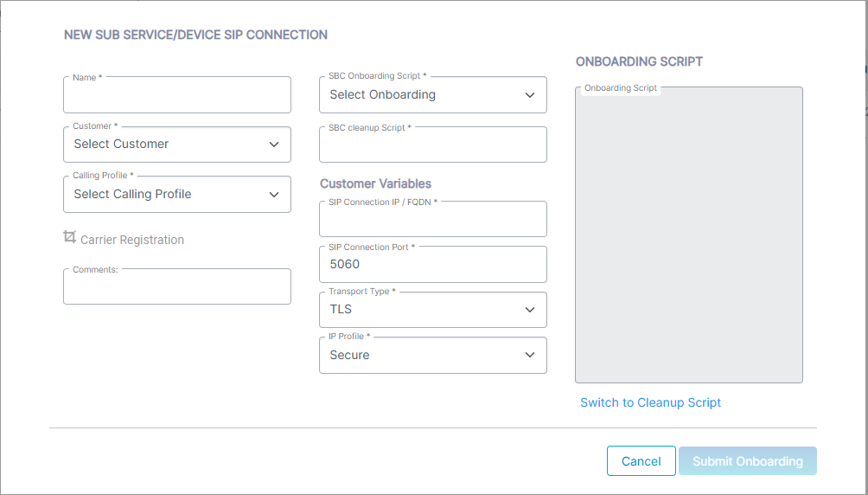Click the Select Customer chevron arrow
Image resolution: width=868 pixels, height=495 pixels.
click(274, 145)
